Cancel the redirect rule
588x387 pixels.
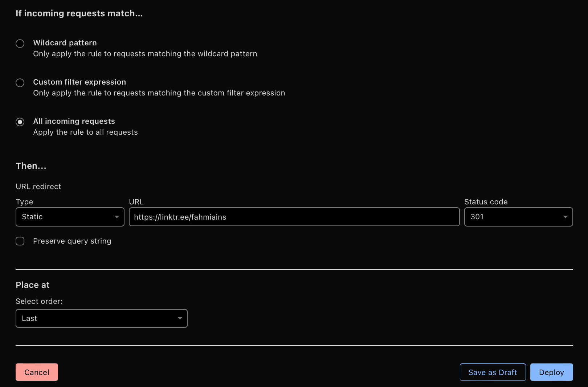(37, 372)
